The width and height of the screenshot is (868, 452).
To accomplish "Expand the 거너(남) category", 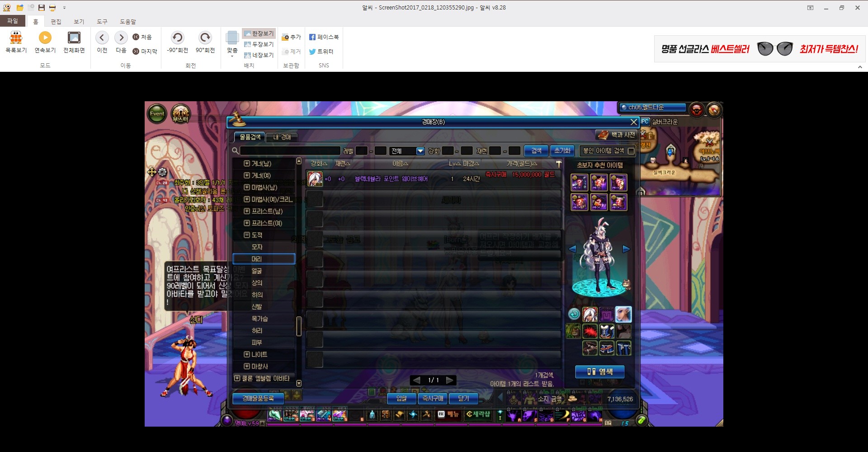I will [246, 164].
